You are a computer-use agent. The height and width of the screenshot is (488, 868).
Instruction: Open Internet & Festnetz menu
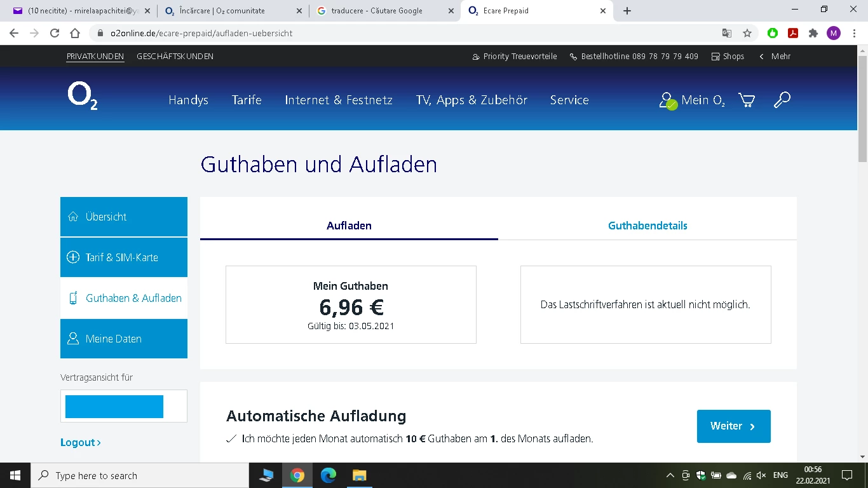click(339, 100)
